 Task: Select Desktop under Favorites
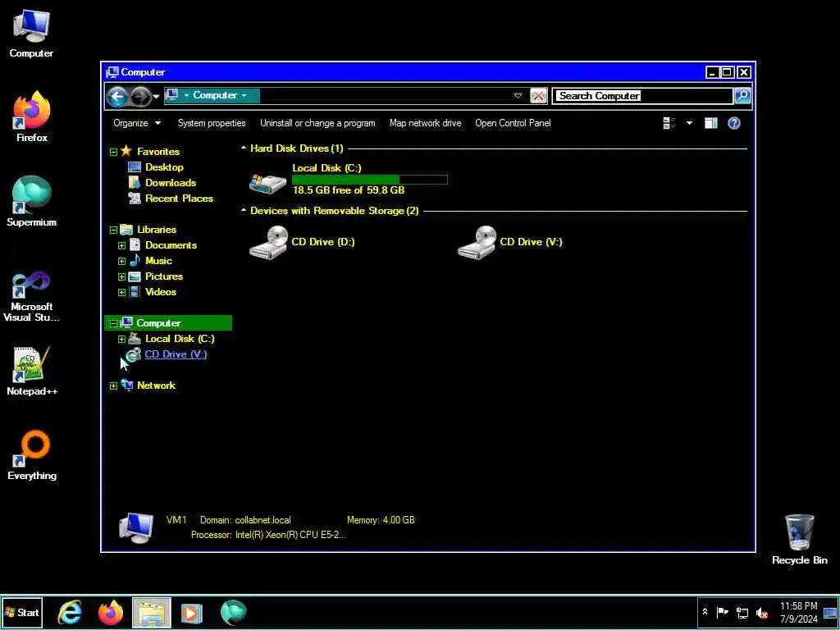(x=164, y=167)
